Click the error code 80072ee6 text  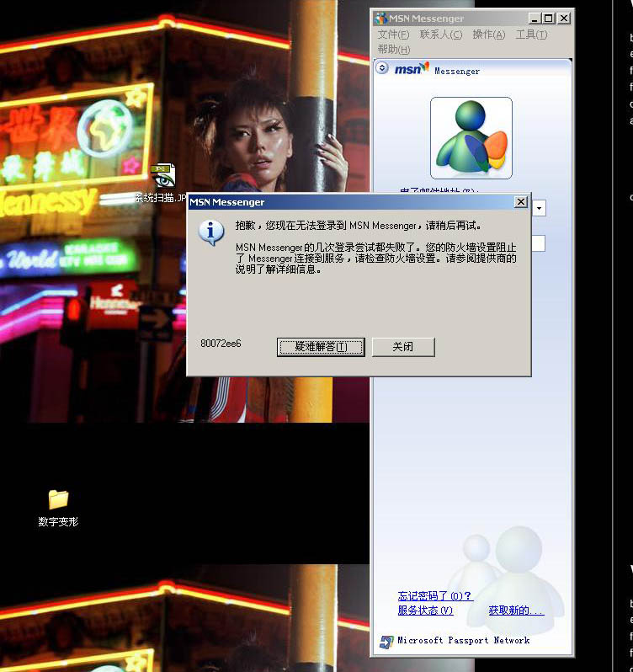coord(221,344)
